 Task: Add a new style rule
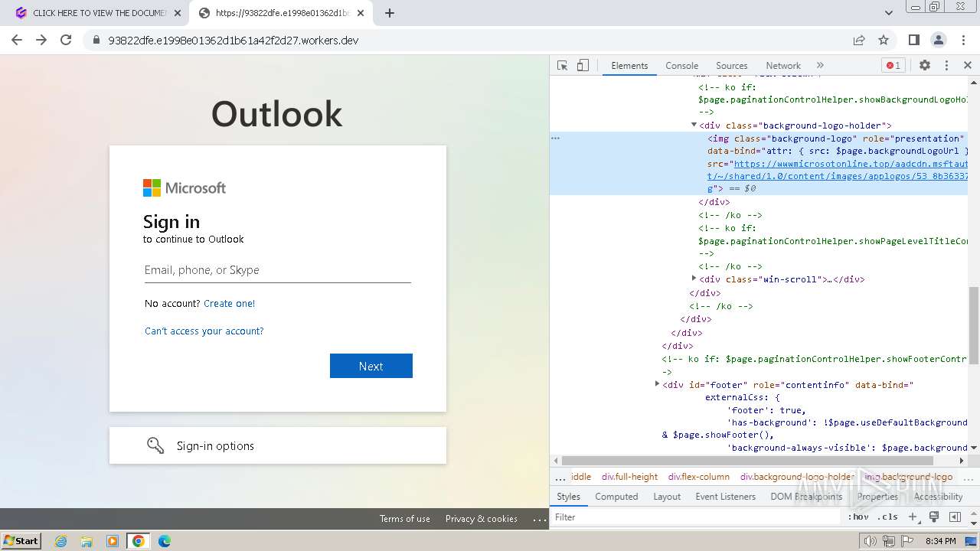point(913,517)
